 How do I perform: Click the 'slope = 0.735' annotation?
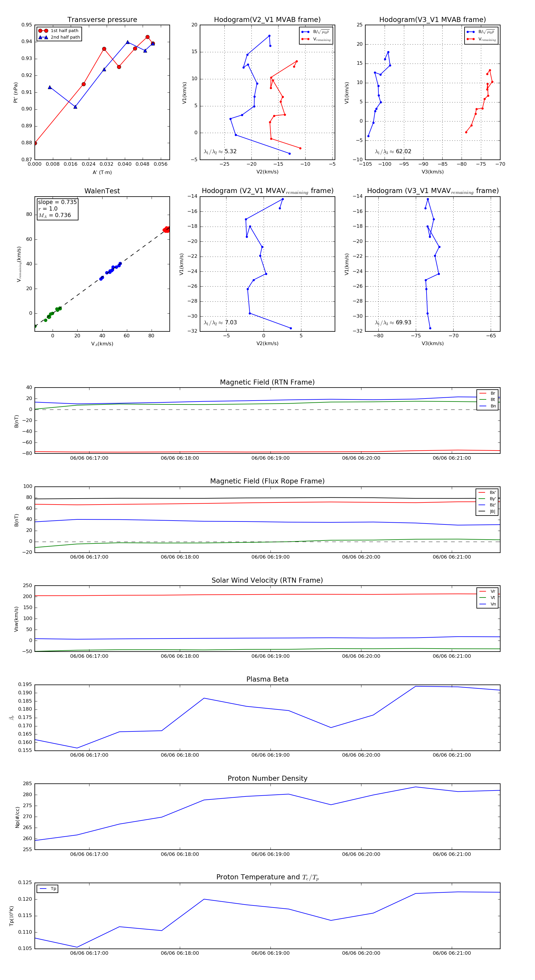[57, 202]
